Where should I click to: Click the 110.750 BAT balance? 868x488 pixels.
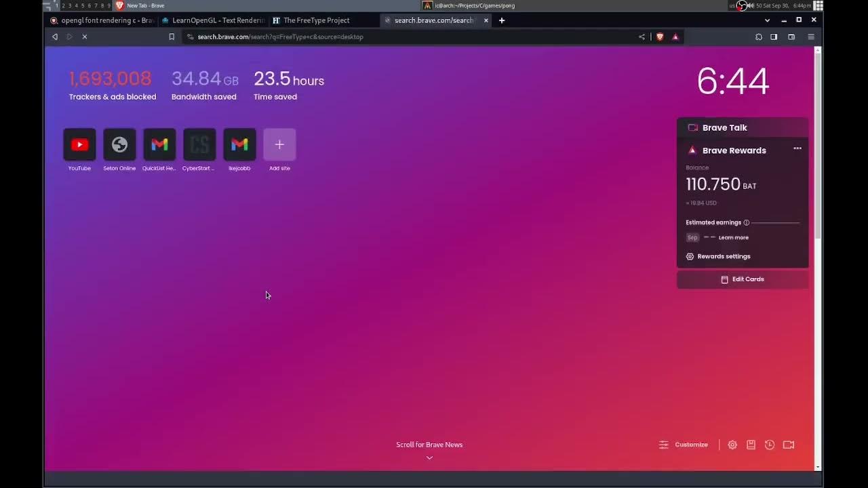[x=721, y=184]
